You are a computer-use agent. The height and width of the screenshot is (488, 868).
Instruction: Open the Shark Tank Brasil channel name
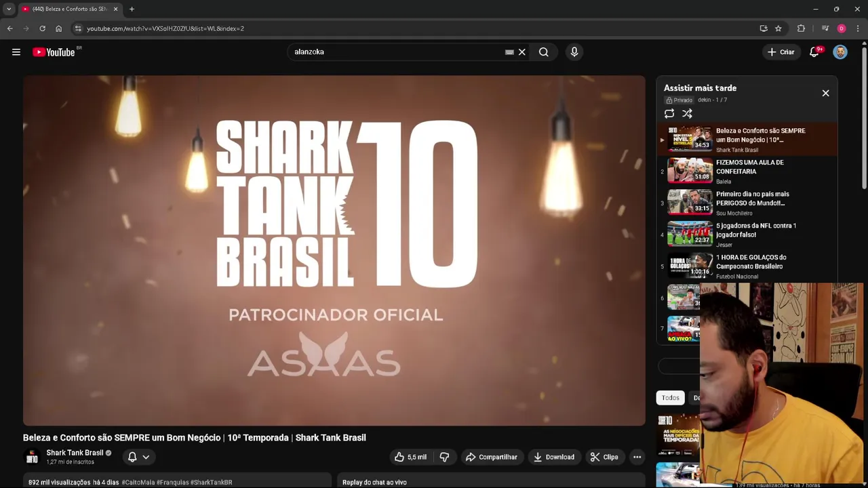[x=75, y=453]
